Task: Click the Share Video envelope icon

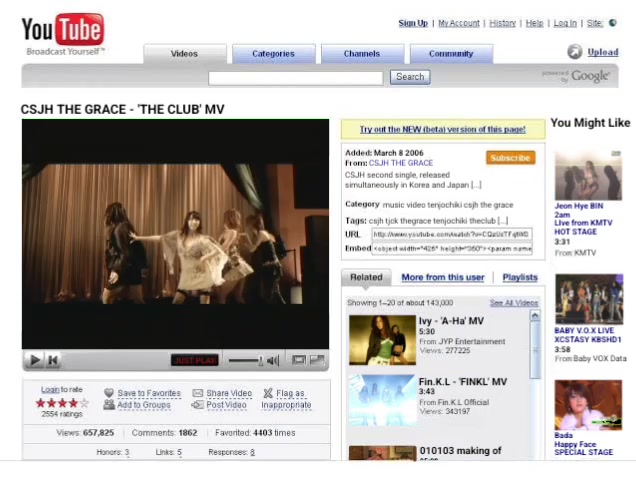Action: point(198,393)
